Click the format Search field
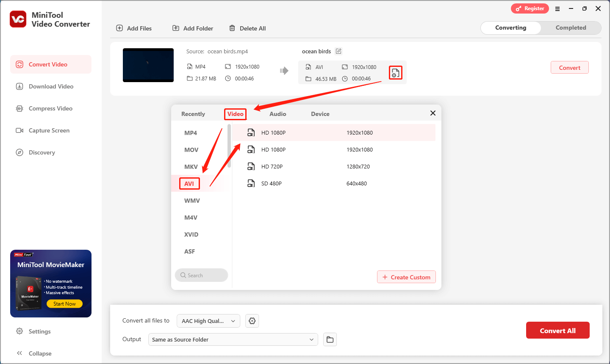The width and height of the screenshot is (610, 364). 201,275
